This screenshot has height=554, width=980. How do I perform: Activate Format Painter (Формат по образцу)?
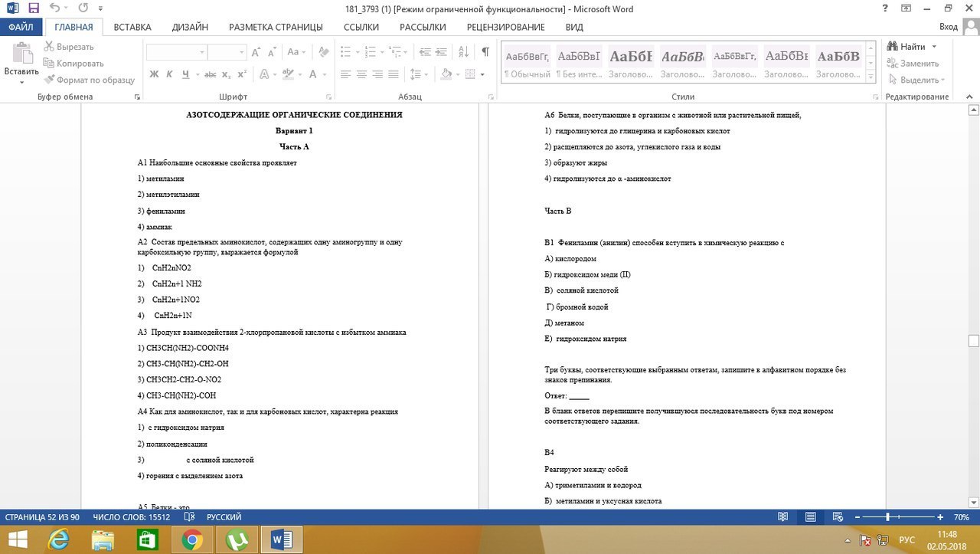[89, 80]
